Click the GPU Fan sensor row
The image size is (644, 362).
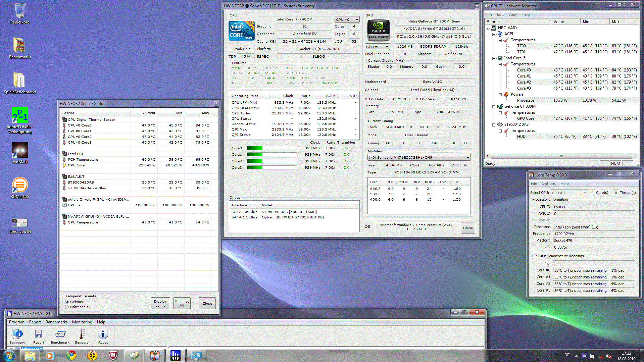coord(139,205)
